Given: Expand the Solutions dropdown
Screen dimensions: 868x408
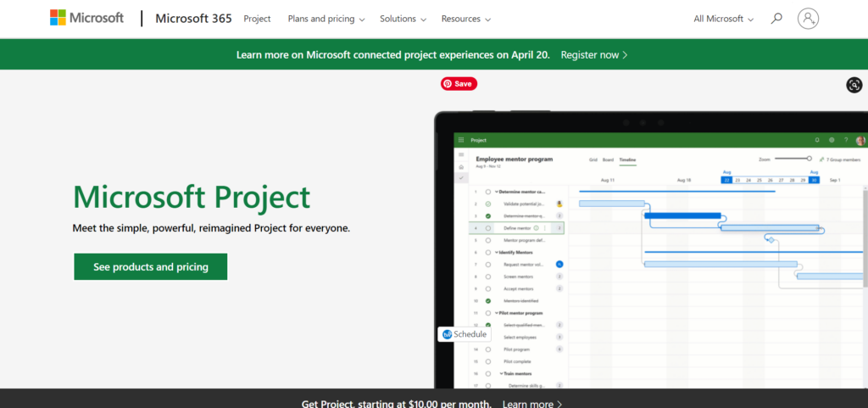Looking at the screenshot, I should (403, 19).
